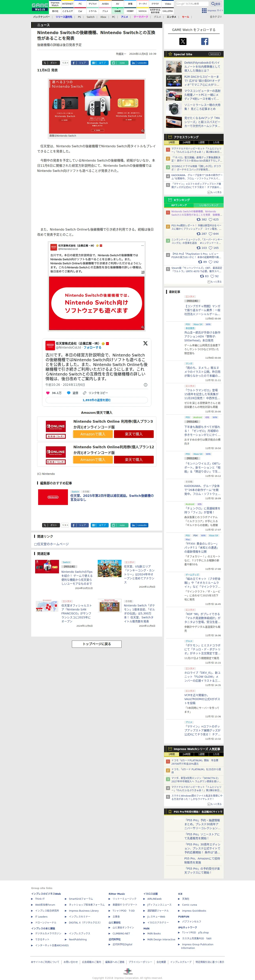Click the top note share button
Viewport: 255px width, 980px height.
click(119, 63)
